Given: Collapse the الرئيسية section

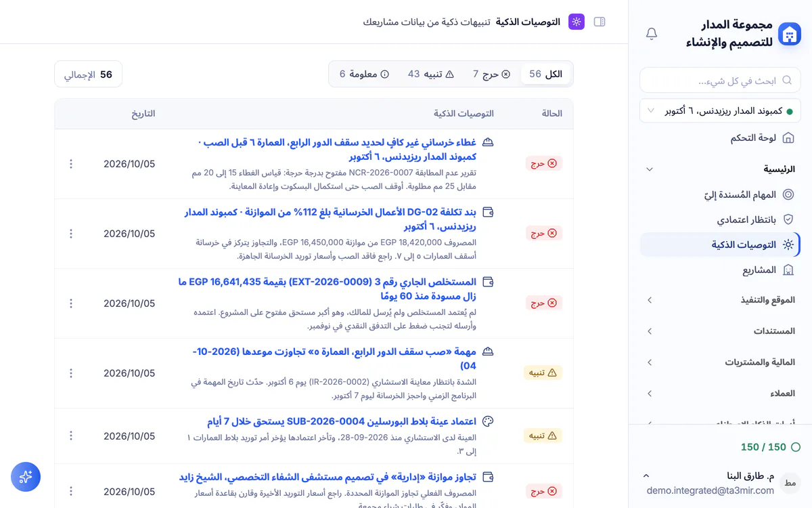Looking at the screenshot, I should pyautogui.click(x=720, y=169).
